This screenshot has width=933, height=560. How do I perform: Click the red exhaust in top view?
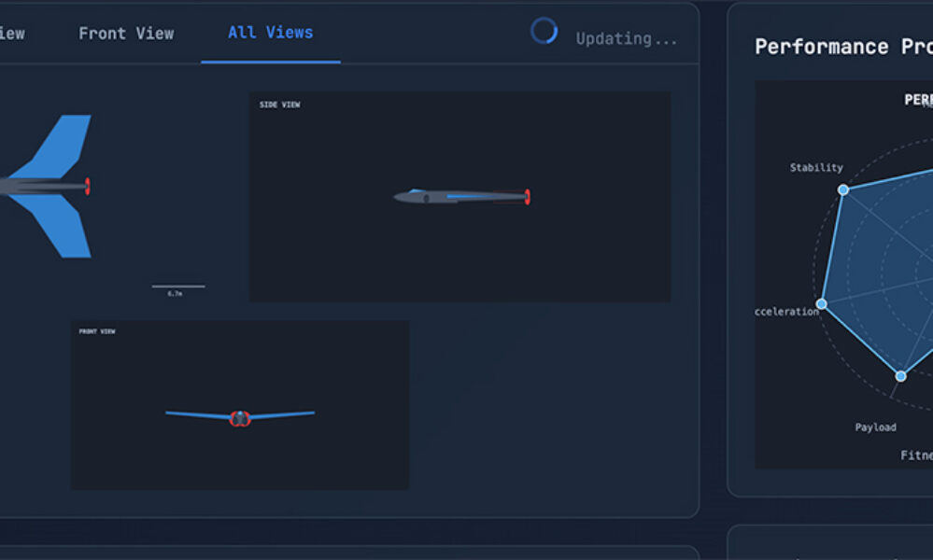tap(88, 187)
